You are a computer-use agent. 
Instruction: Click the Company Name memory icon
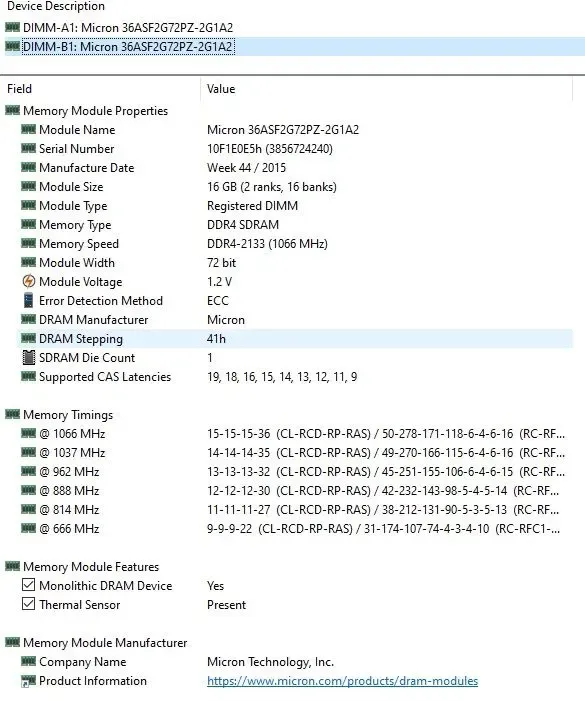coord(28,661)
